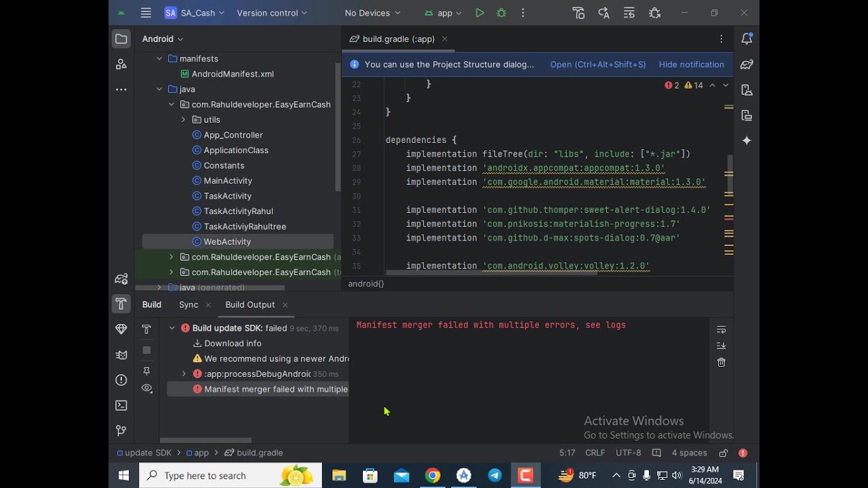This screenshot has width=868, height=488.
Task: Click Open (Ctrl+Alt+Shift+S) link
Action: (x=598, y=64)
